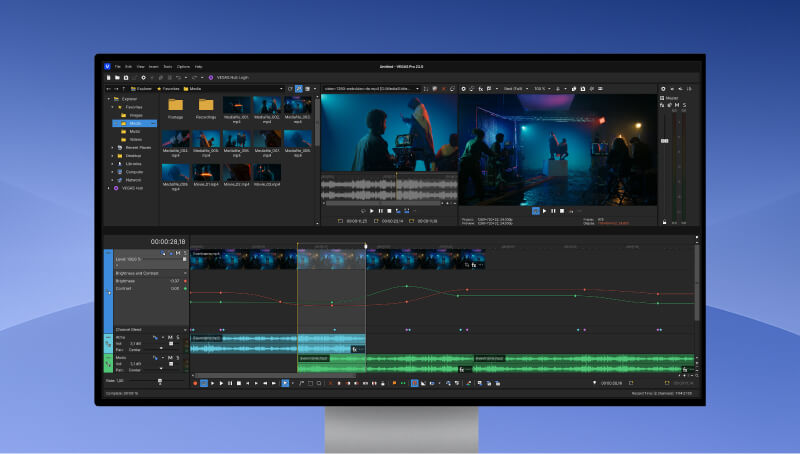This screenshot has height=454, width=800.
Task: Adjust the Master volume fader
Action: [x=664, y=141]
